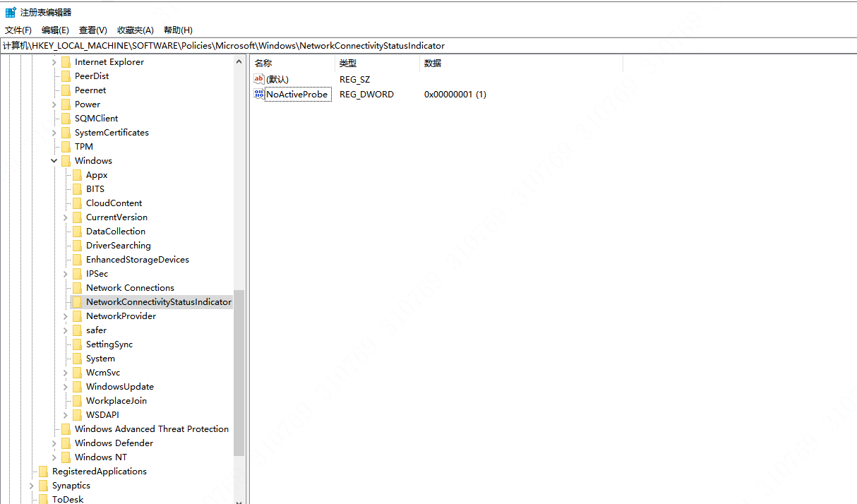Image resolution: width=857 pixels, height=504 pixels.
Task: Click the SQMClient folder icon
Action: tap(66, 119)
